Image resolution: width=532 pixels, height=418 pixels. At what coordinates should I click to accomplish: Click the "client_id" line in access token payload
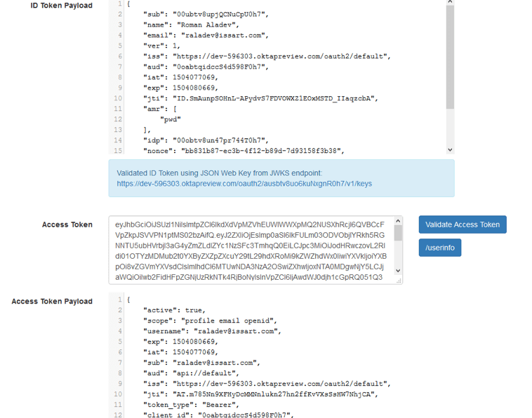click(x=218, y=414)
